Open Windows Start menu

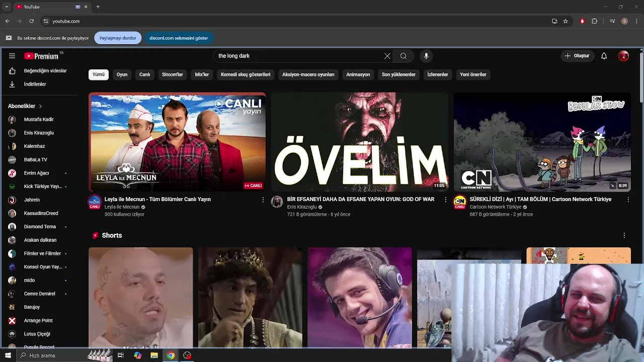point(8,355)
